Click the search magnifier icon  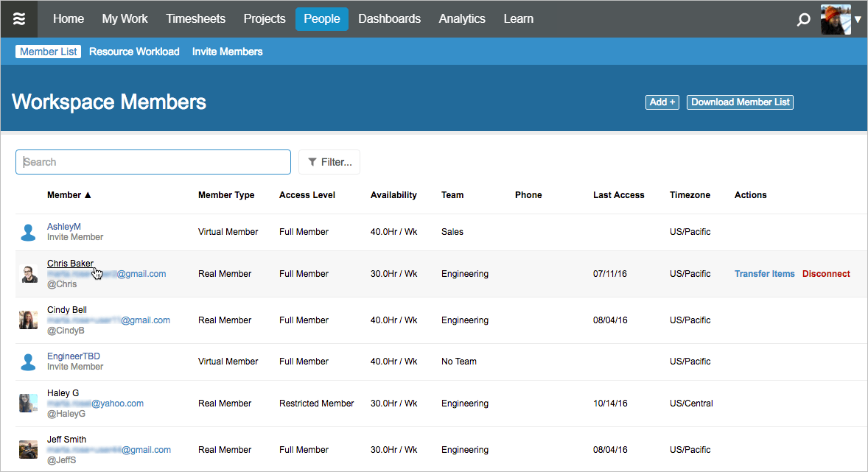(803, 19)
